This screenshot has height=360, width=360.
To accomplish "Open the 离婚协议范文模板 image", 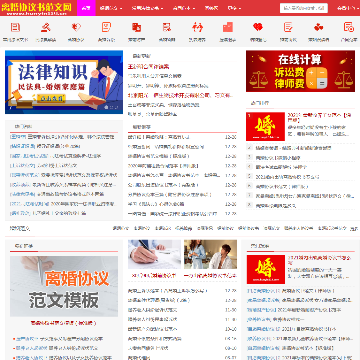I will (64, 286).
